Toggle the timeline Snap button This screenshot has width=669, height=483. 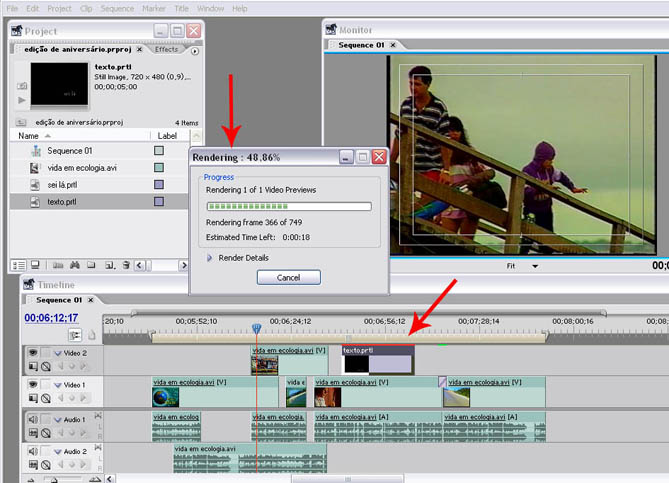click(74, 335)
